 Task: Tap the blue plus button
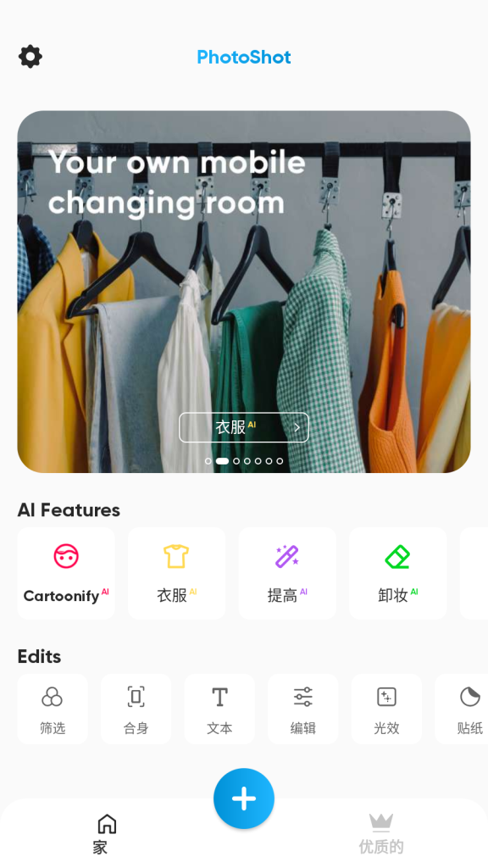[244, 798]
